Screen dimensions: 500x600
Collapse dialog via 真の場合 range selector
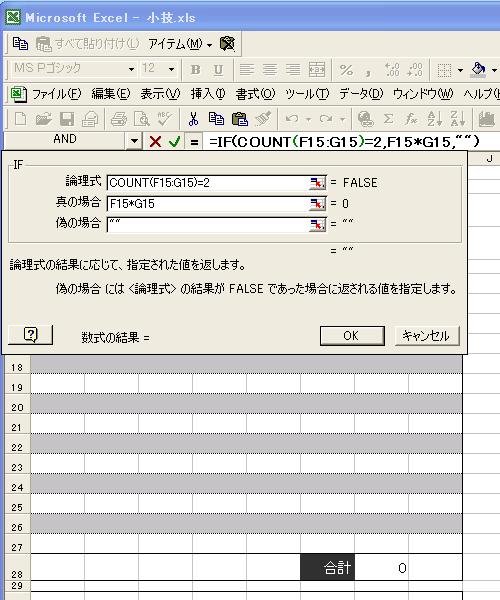tap(318, 204)
